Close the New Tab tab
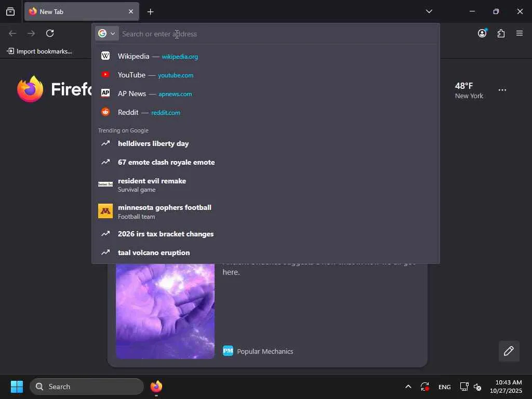 click(130, 11)
